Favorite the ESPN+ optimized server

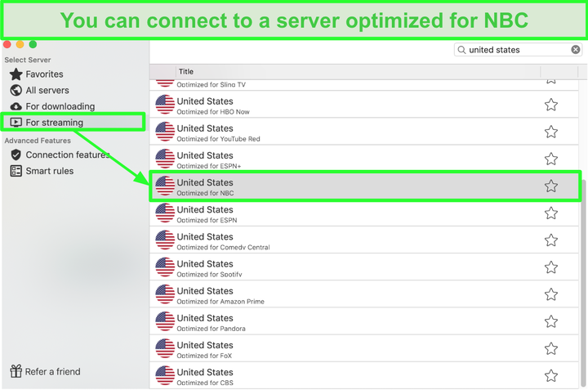pyautogui.click(x=551, y=159)
